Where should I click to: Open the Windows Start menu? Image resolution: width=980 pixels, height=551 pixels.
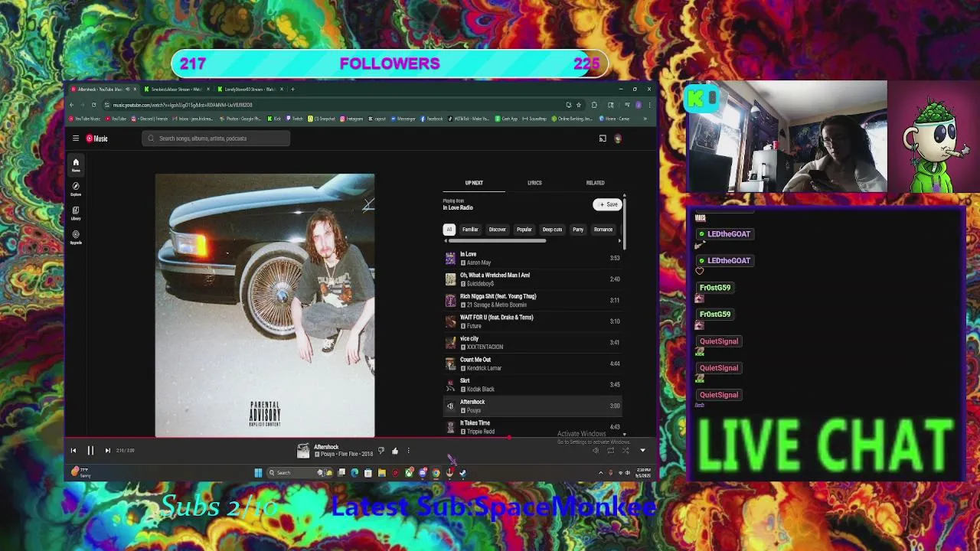[x=258, y=473]
